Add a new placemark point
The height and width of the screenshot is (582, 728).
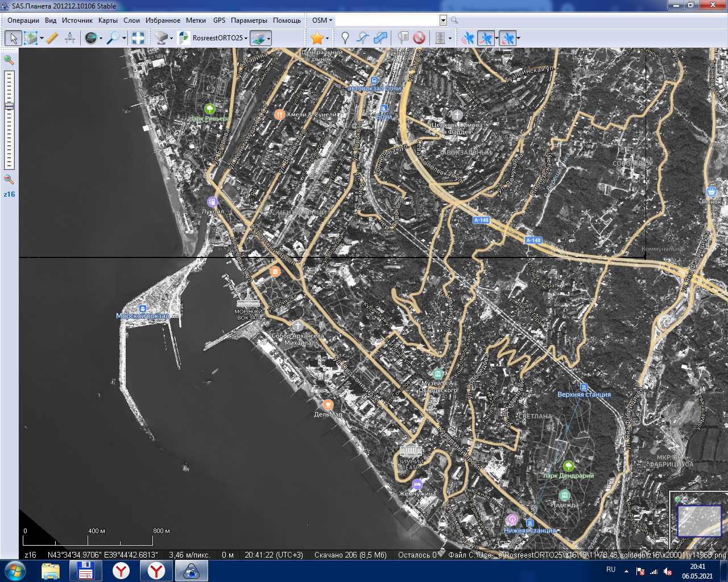pyautogui.click(x=345, y=38)
